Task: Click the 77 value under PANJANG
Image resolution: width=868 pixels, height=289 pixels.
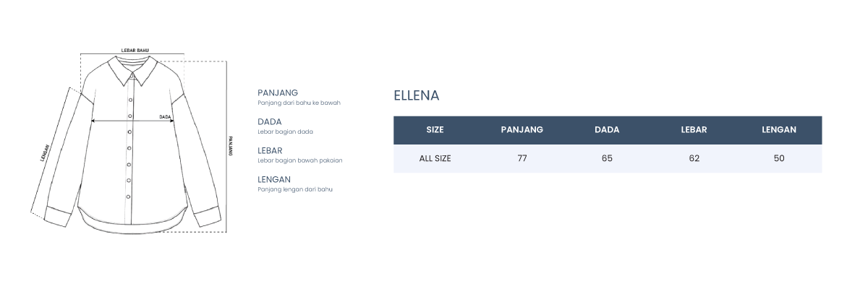Action: 522,158
